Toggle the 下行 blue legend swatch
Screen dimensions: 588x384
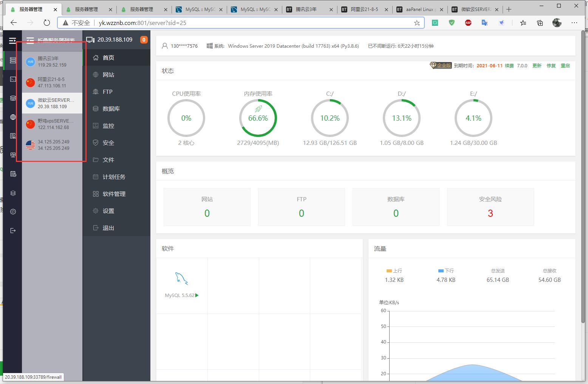click(441, 271)
